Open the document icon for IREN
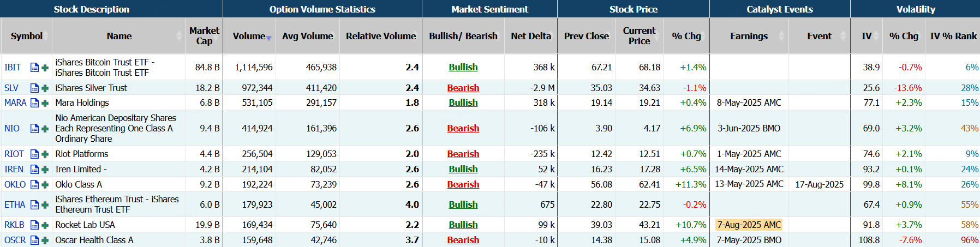Screen dimensions: 980x247 (34, 169)
